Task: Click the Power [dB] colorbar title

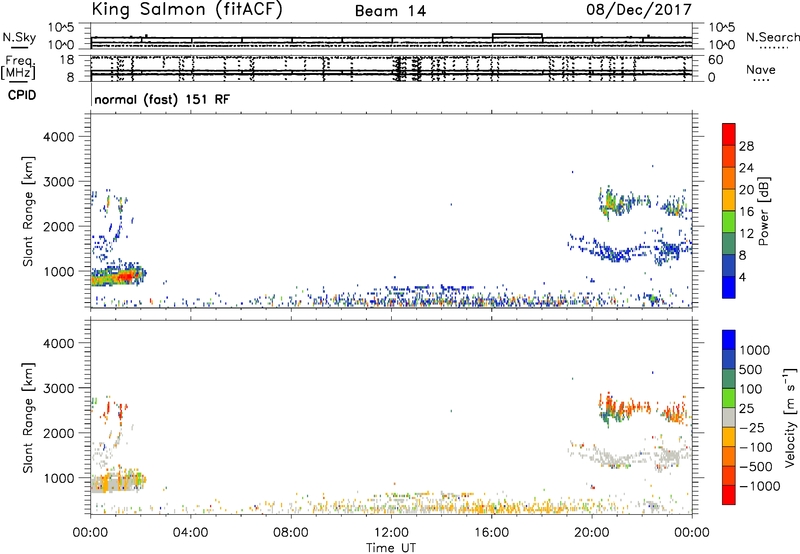Action: tap(763, 211)
